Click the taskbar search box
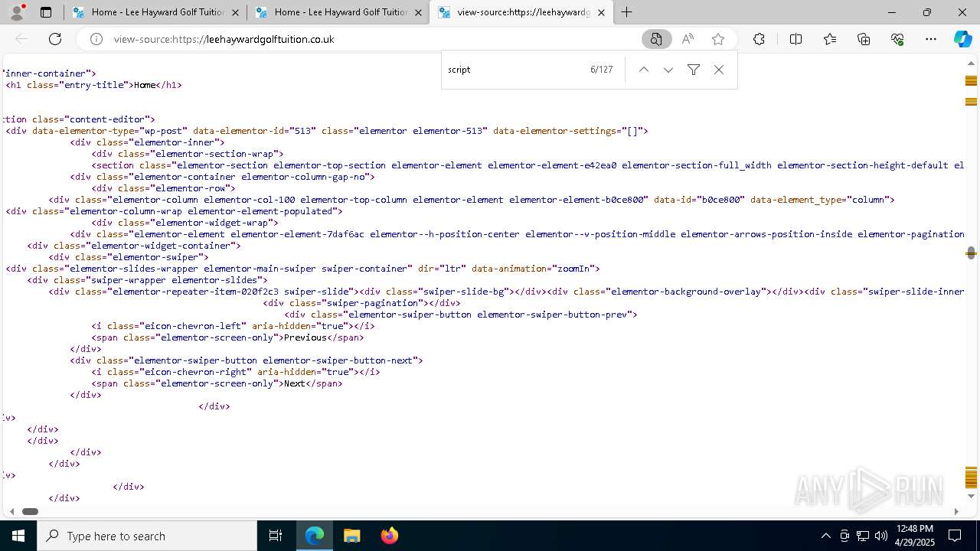The width and height of the screenshot is (980, 551). 147,536
